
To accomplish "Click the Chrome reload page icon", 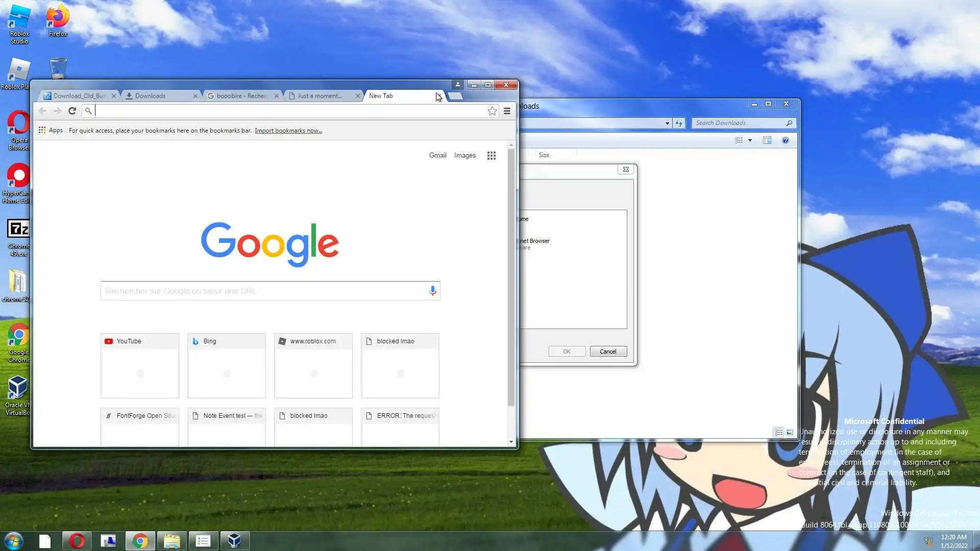I will 72,111.
